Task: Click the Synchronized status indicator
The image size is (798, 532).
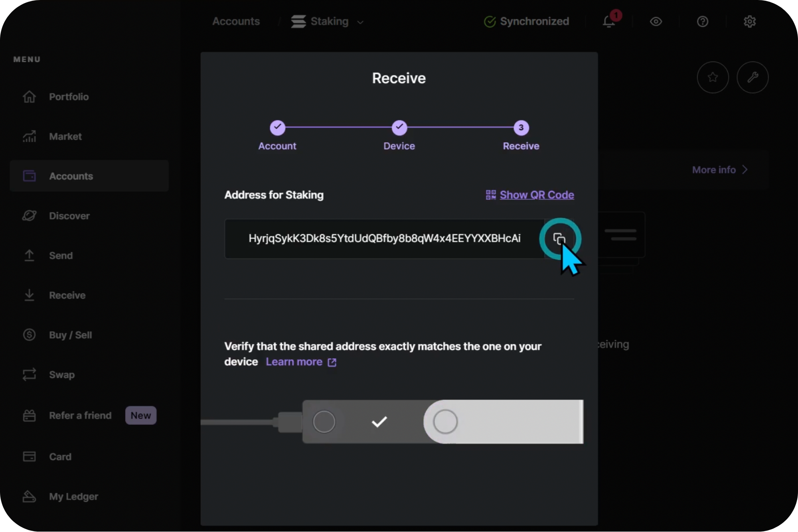Action: click(x=527, y=22)
